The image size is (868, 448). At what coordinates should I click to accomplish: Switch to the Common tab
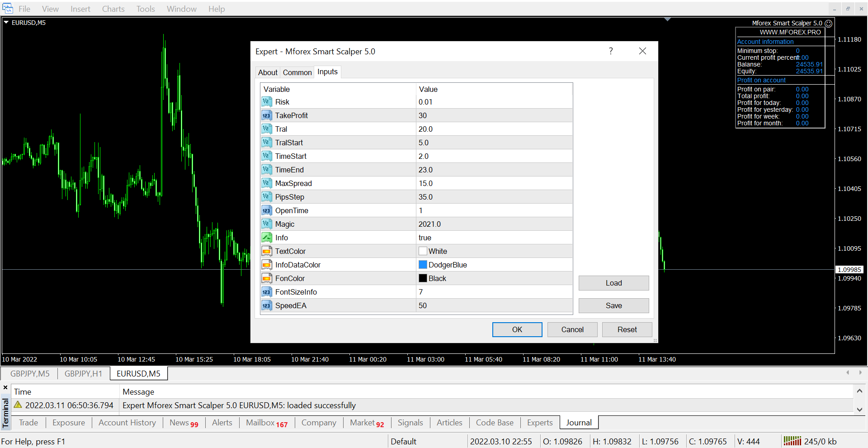297,72
